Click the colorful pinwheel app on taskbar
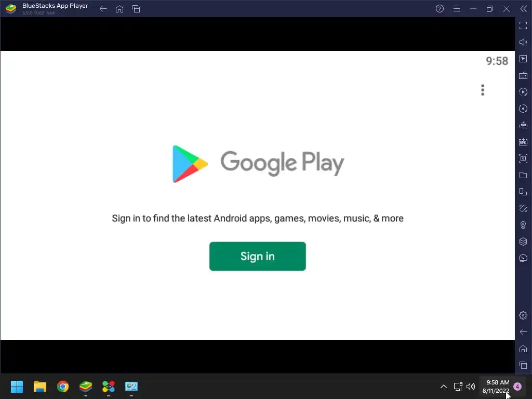532x399 pixels. click(109, 387)
